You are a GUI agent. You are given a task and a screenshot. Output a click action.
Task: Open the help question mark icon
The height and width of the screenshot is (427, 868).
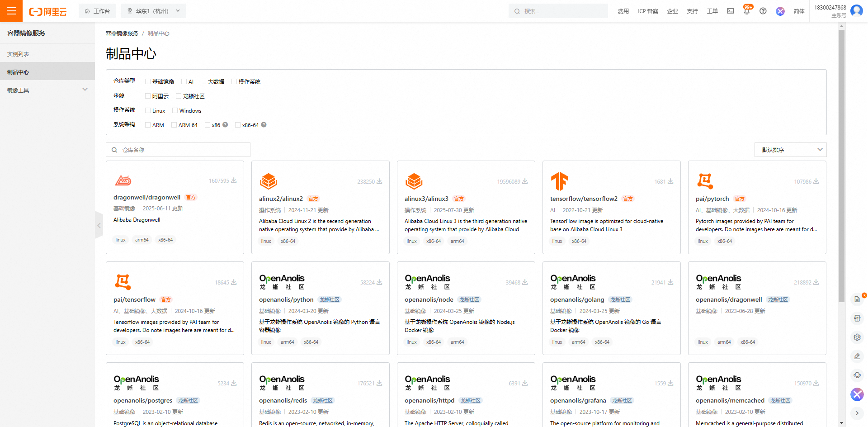[763, 11]
